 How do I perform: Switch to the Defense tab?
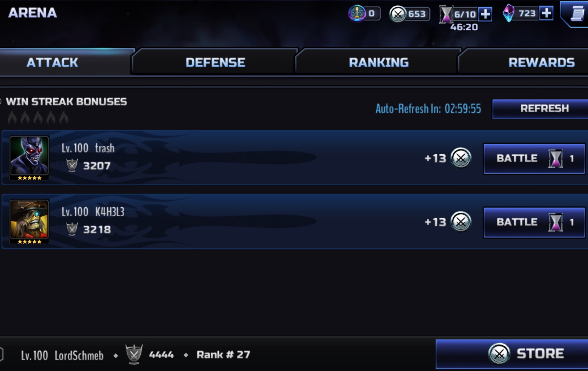pyautogui.click(x=215, y=62)
